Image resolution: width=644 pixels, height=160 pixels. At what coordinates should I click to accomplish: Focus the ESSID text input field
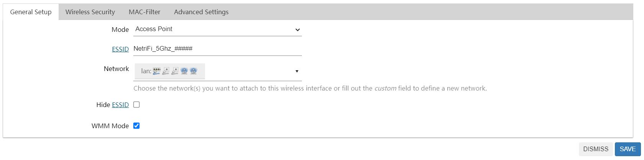coord(217,49)
